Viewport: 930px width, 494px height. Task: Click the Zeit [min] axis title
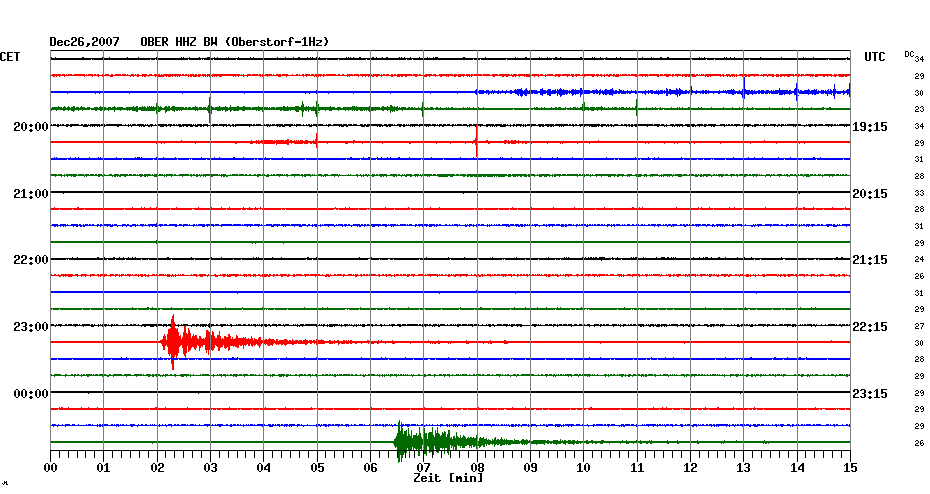448,478
